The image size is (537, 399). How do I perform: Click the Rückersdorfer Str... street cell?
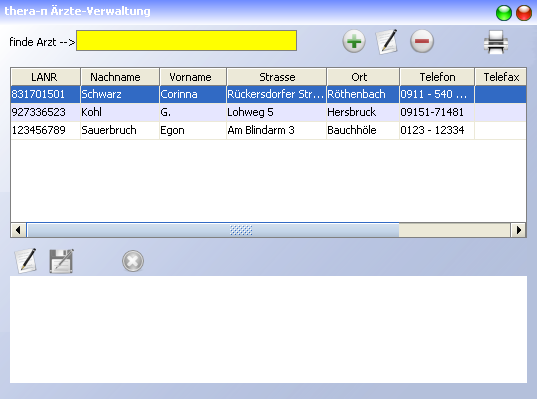[x=276, y=94]
